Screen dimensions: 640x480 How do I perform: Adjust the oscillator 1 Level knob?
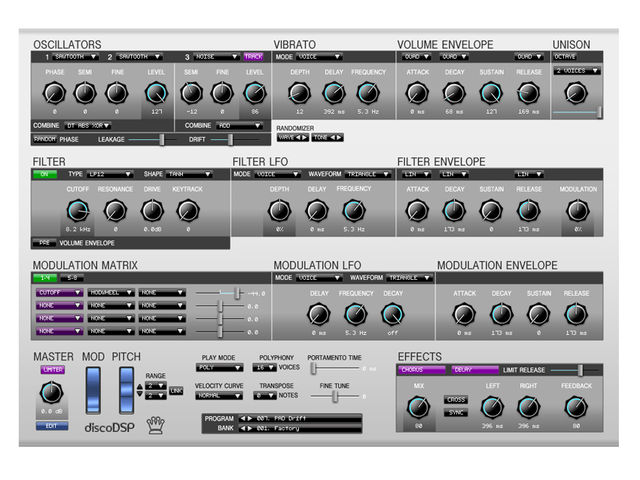pos(156,93)
